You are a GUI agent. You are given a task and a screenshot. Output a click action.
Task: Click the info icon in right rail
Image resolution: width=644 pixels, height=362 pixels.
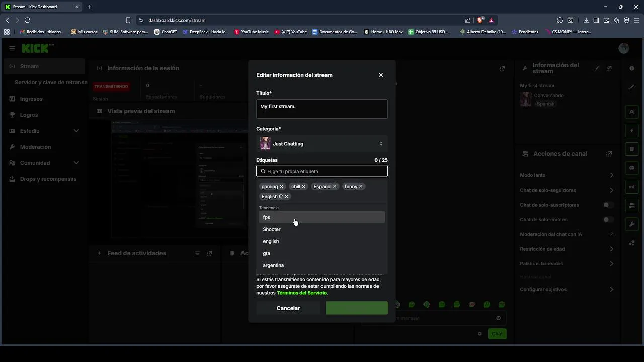tap(632, 68)
